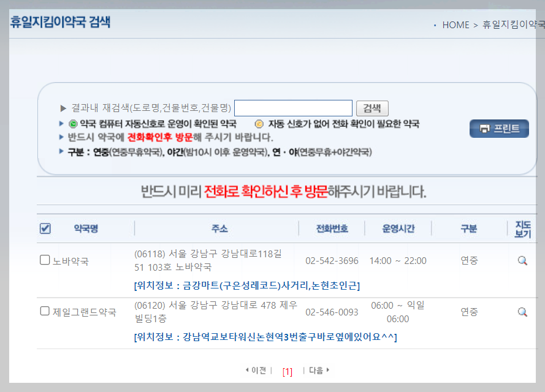Check the 노바약국 row checkbox
This screenshot has height=392, width=545.
(x=45, y=260)
